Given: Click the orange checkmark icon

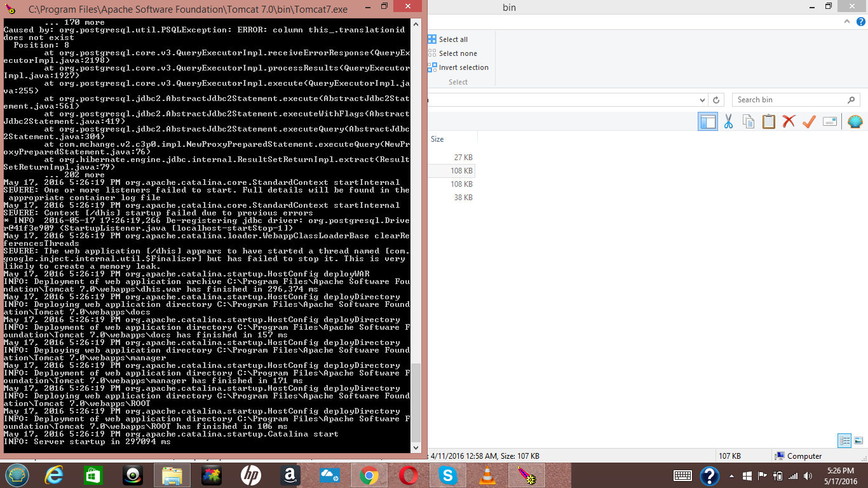Looking at the screenshot, I should (x=809, y=121).
